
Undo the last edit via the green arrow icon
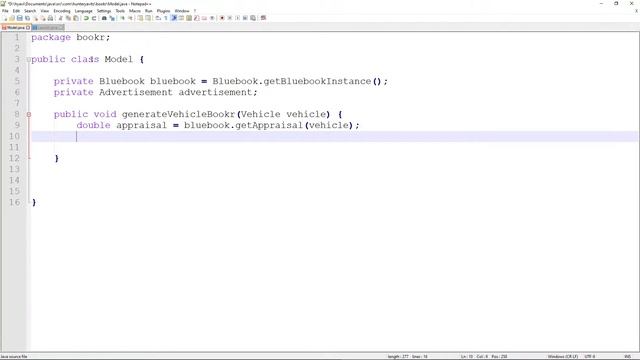(x=86, y=18)
